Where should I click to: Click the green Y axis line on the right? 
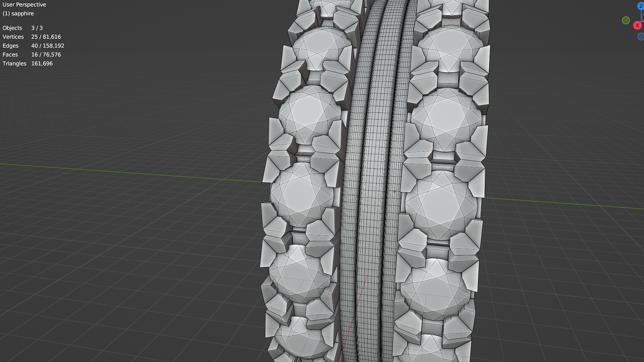click(563, 203)
